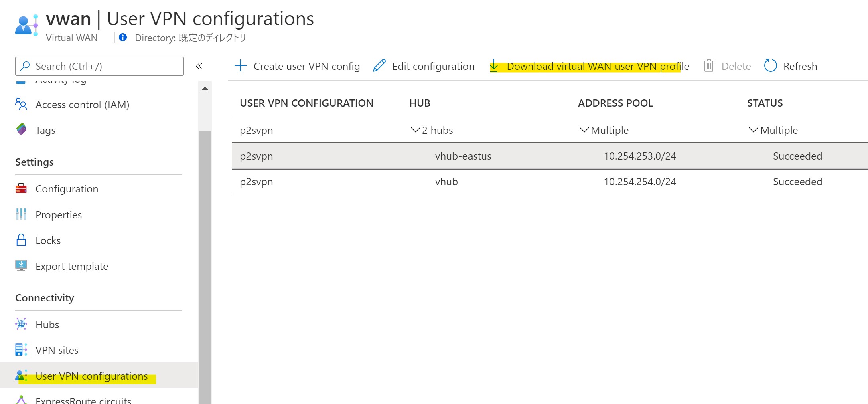868x404 pixels.
Task: Focus the Search (Ctrl+/) field
Action: click(99, 66)
